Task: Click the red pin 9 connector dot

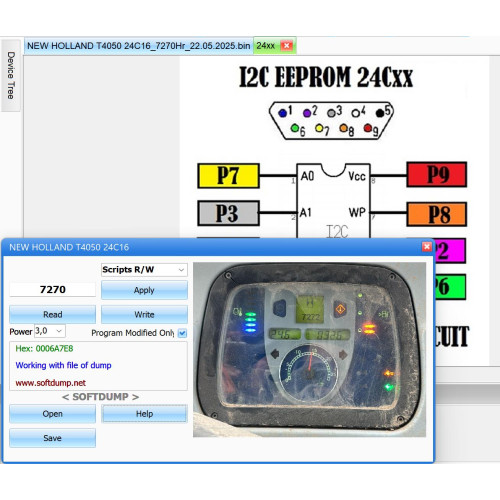Action: click(x=368, y=128)
